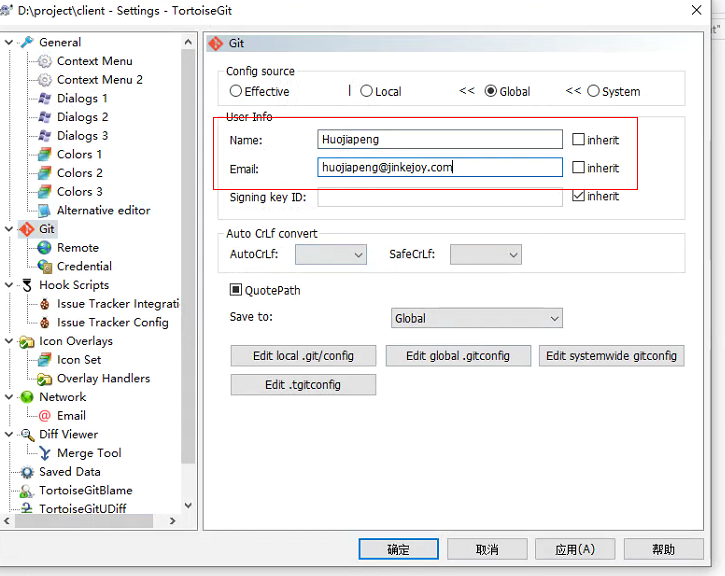This screenshot has width=725, height=576.
Task: Click the TortoiseGitBlame icon
Action: point(27,490)
